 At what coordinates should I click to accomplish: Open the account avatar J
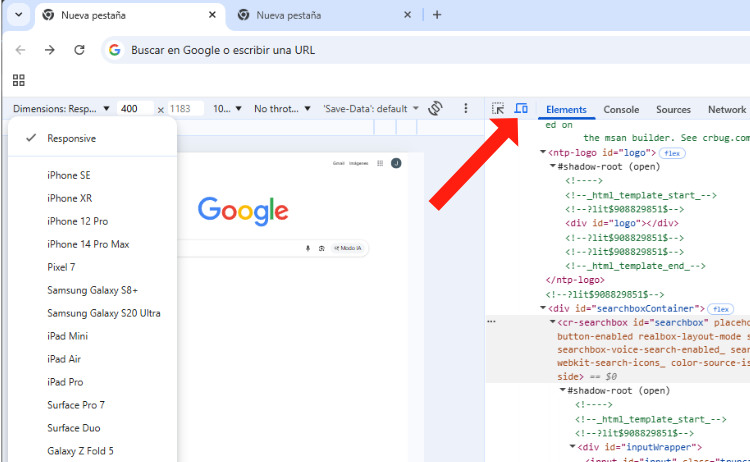pos(396,164)
